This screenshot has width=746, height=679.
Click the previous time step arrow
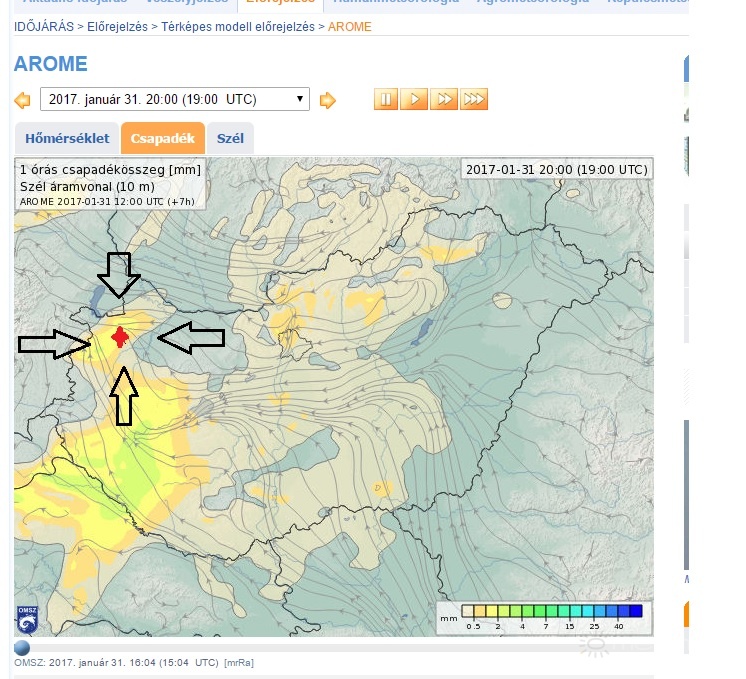[x=23, y=100]
